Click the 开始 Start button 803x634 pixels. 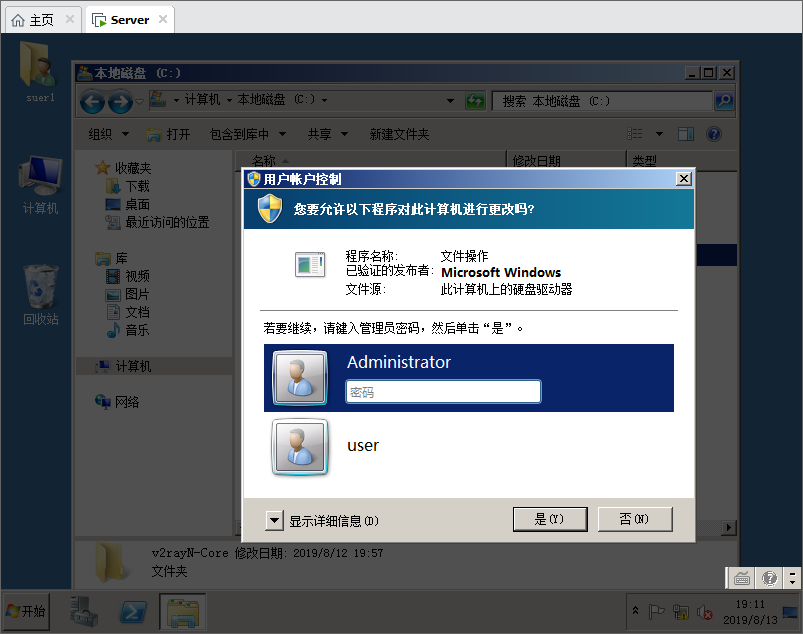27,611
